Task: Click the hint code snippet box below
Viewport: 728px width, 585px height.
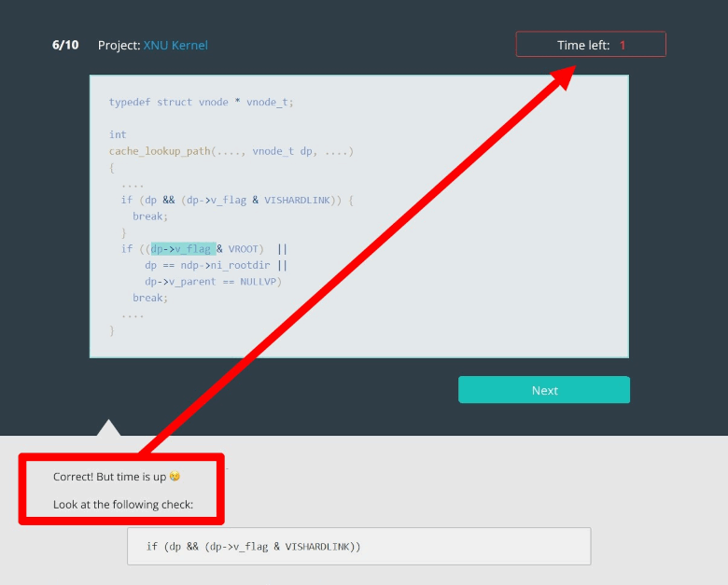Action: [x=358, y=546]
